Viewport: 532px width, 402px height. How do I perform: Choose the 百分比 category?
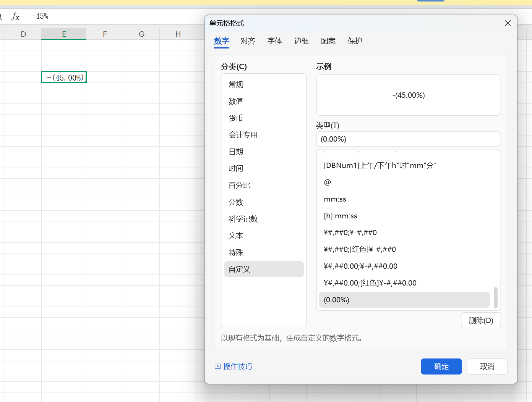pos(264,186)
